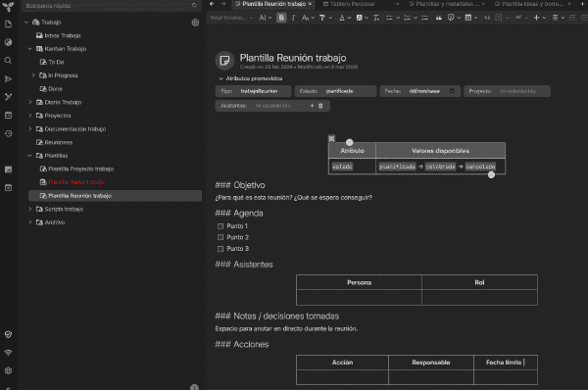Open the red Plantilla Tarea trabajo note

pos(76,182)
